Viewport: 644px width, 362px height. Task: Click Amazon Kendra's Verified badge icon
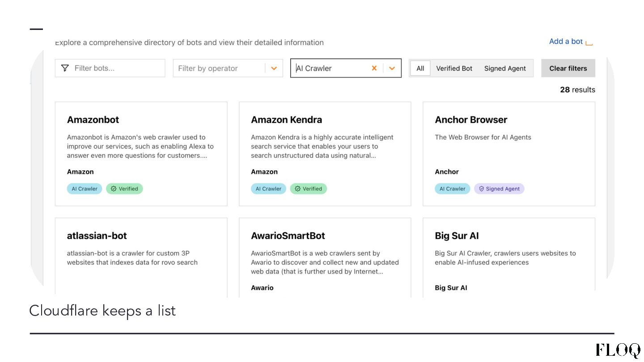coord(297,189)
